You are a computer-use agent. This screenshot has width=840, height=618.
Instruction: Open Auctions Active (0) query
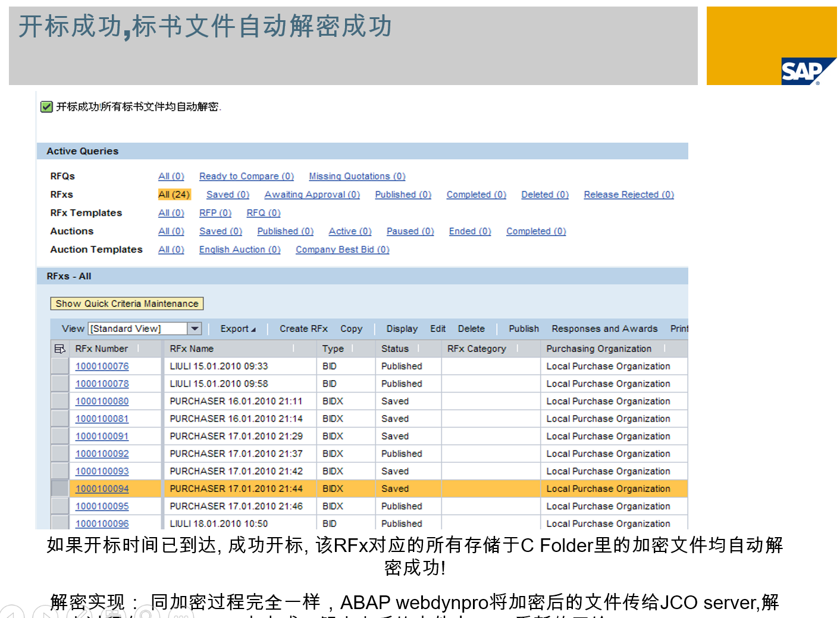click(x=350, y=231)
